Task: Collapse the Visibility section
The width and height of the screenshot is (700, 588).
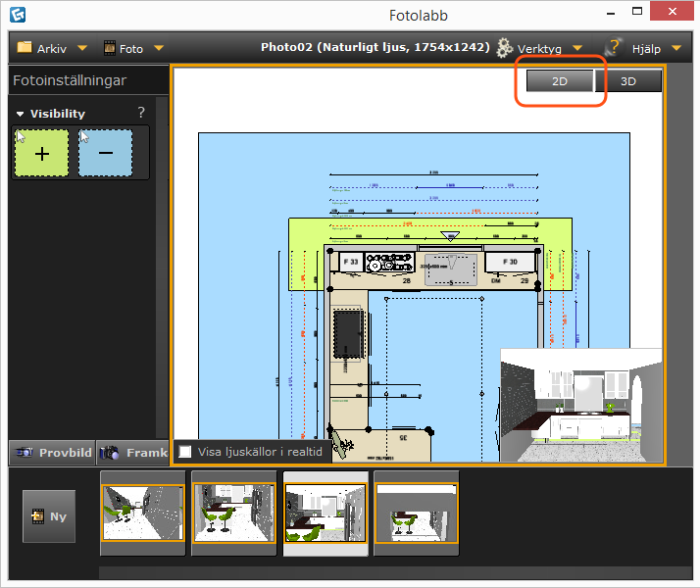Action: (x=21, y=115)
